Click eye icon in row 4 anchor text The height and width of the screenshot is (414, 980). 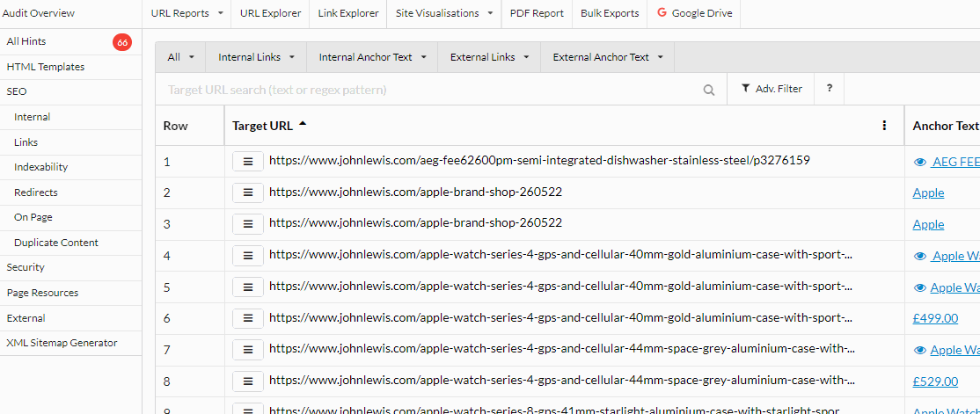(919, 256)
